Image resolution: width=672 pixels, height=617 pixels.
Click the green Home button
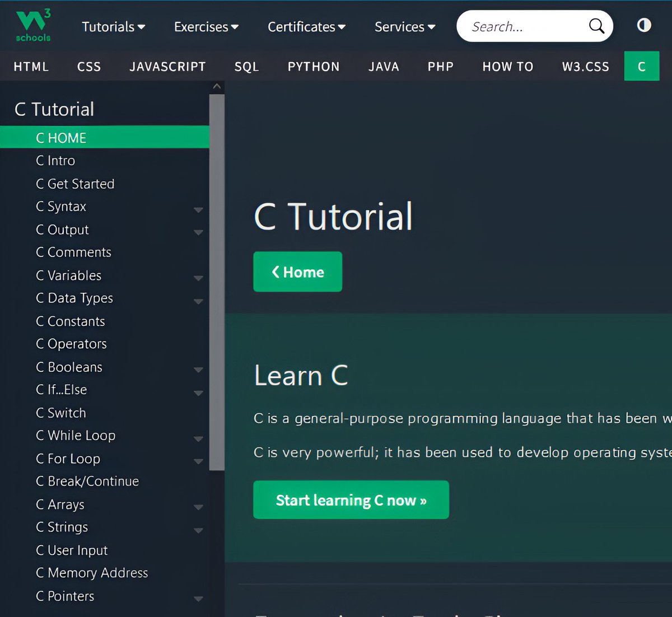point(298,272)
